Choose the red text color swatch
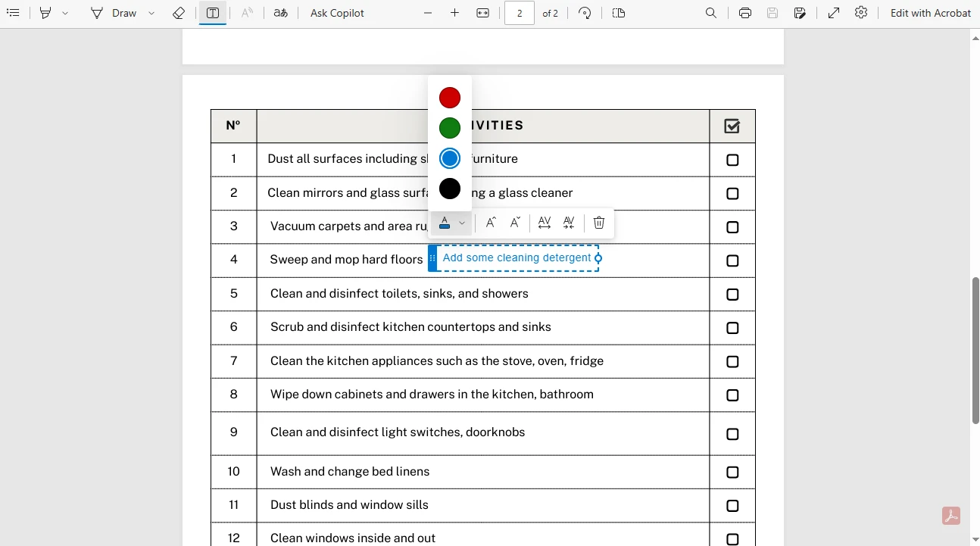 [450, 98]
